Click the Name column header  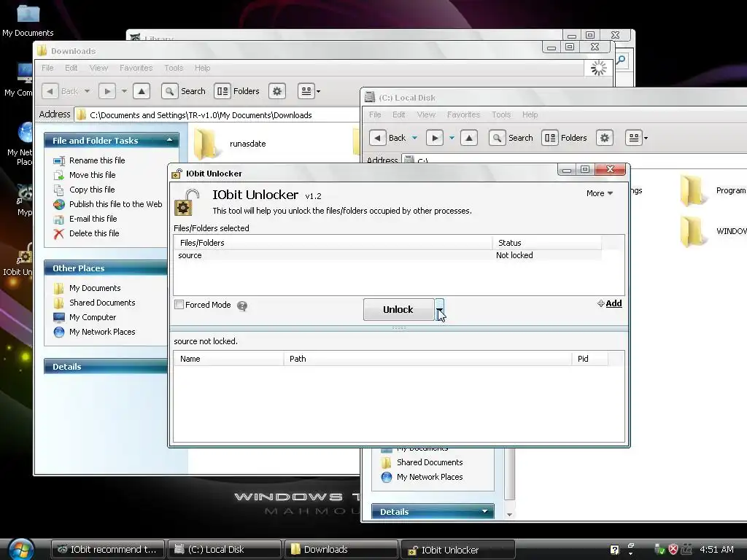pyautogui.click(x=228, y=359)
